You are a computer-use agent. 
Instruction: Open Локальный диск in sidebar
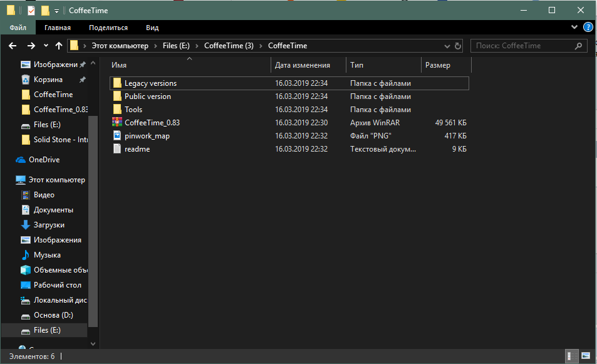tap(54, 300)
